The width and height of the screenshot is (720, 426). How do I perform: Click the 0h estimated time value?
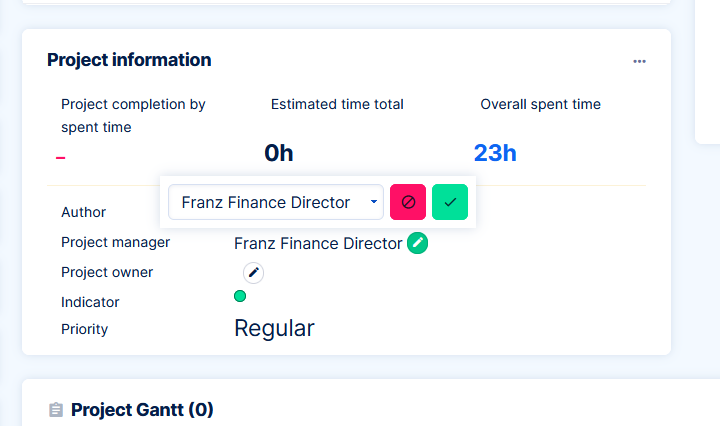(x=279, y=153)
